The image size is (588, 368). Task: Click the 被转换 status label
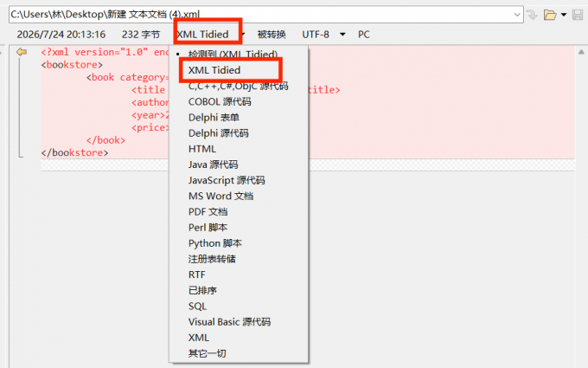pyautogui.click(x=272, y=35)
